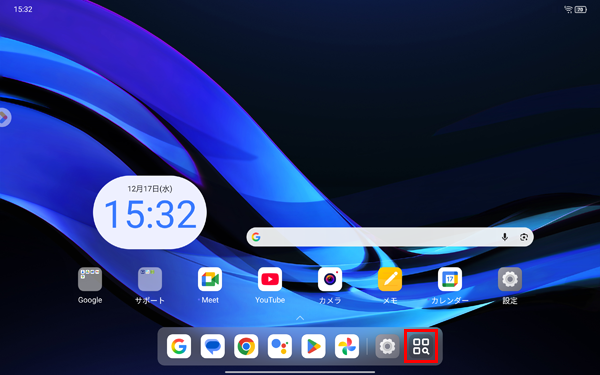Tap the date 12月17日(水) on widget

click(x=150, y=189)
